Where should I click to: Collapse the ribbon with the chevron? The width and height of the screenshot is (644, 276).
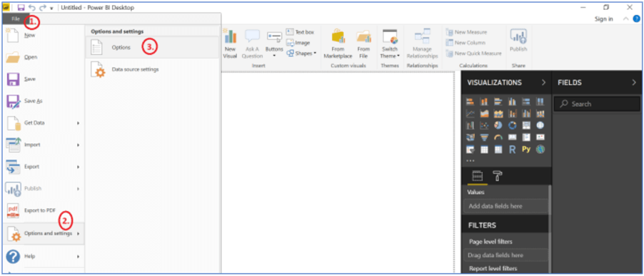[626, 19]
